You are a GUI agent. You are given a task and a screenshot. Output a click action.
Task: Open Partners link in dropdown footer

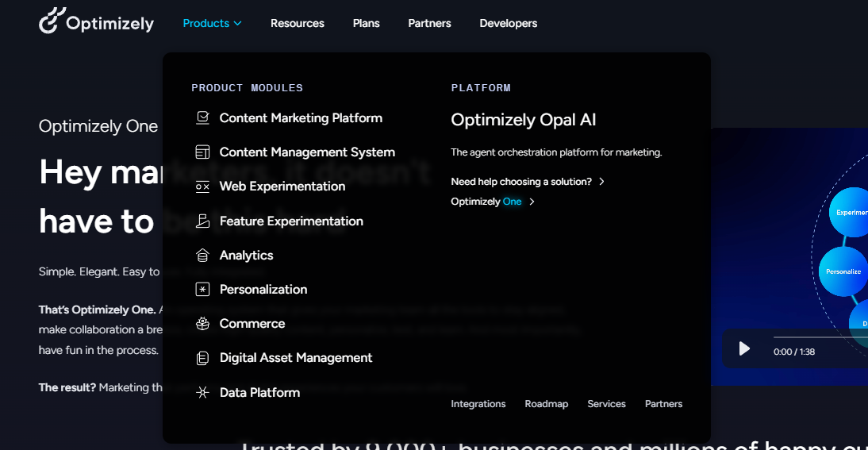(x=663, y=404)
